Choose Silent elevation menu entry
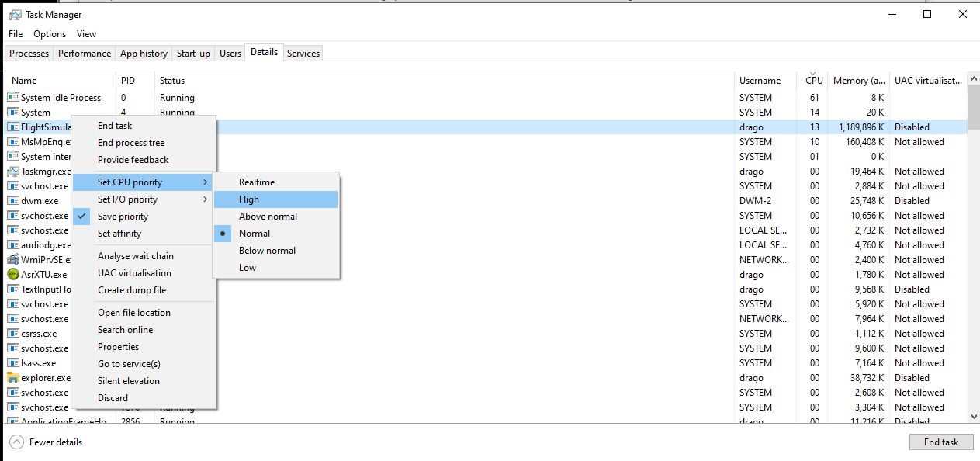This screenshot has width=980, height=461. click(x=144, y=381)
